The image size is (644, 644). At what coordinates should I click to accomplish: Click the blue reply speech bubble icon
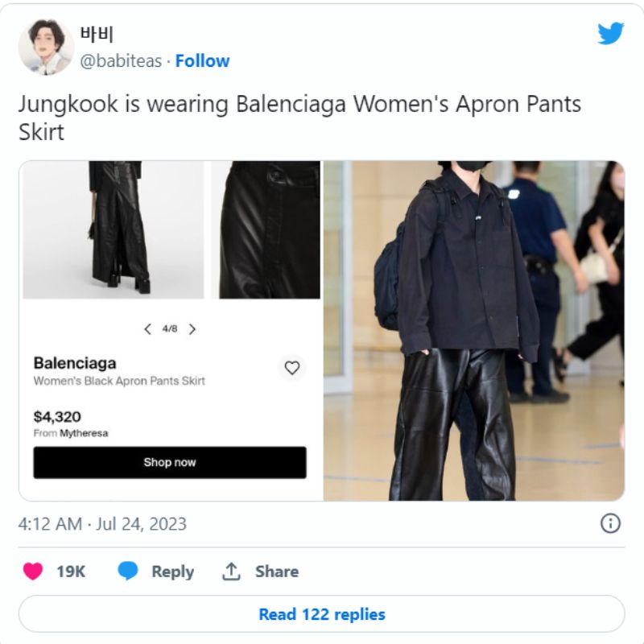click(x=128, y=571)
